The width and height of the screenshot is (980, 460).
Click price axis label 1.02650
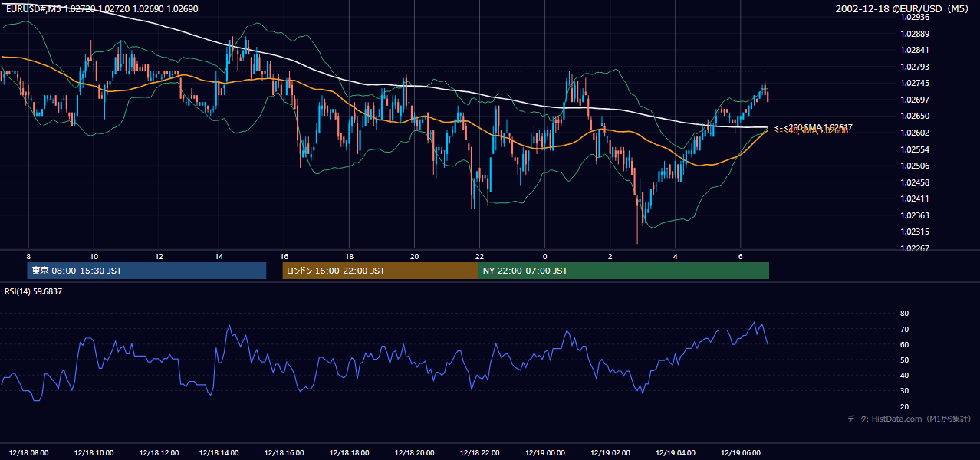[914, 116]
